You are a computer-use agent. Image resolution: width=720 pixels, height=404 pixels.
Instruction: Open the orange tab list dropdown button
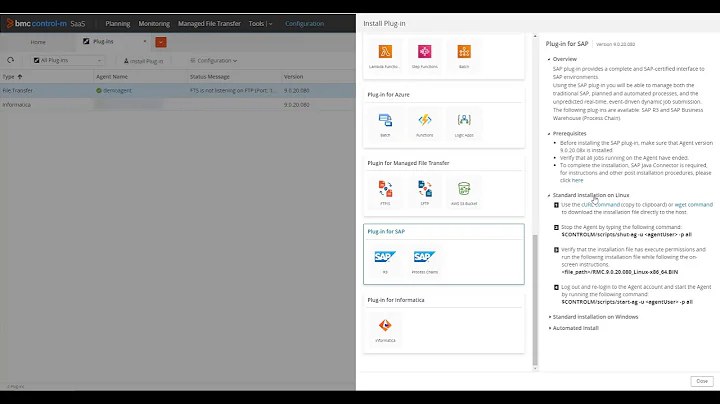(161, 42)
